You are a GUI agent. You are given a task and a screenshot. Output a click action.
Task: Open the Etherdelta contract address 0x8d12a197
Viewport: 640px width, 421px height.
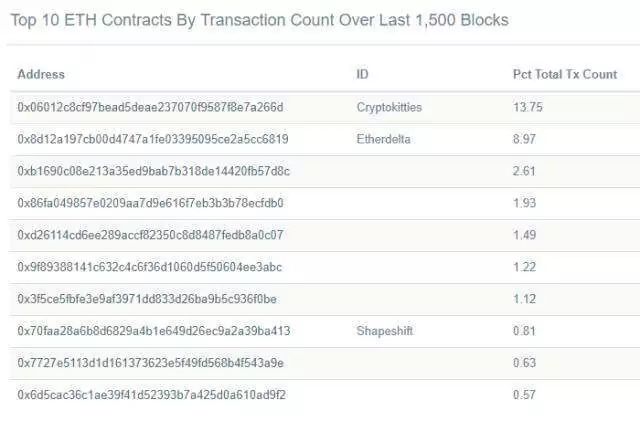point(153,139)
